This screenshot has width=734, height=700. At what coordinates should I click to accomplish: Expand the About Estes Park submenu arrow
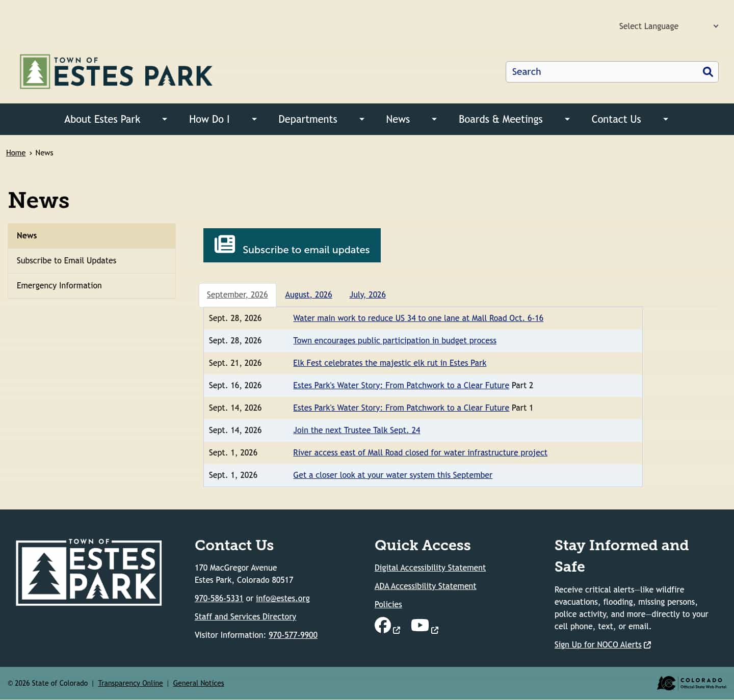[x=165, y=119]
